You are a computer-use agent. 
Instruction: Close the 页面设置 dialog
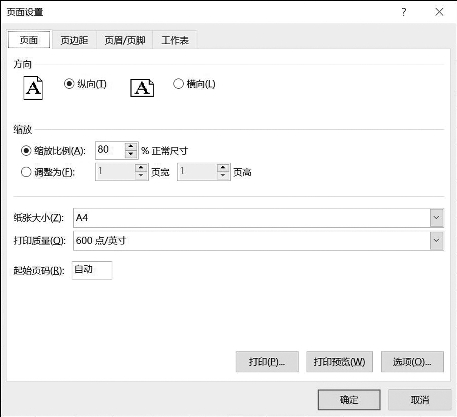pyautogui.click(x=439, y=12)
